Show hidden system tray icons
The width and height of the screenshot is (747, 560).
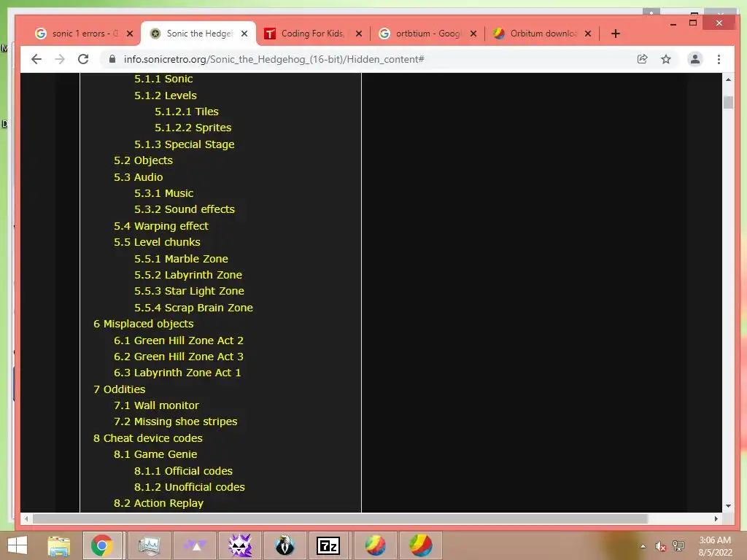(643, 546)
